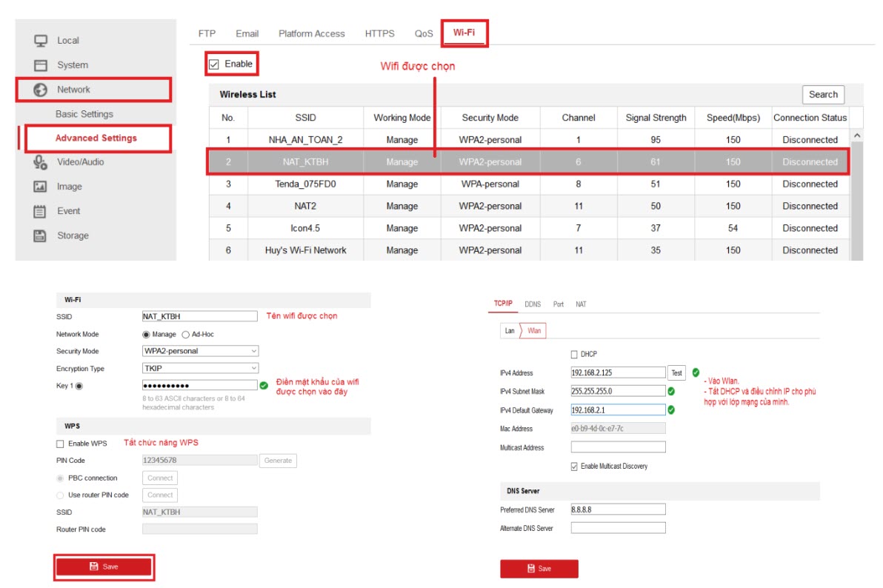Select the Ad-Hoc network mode radio

point(186,335)
